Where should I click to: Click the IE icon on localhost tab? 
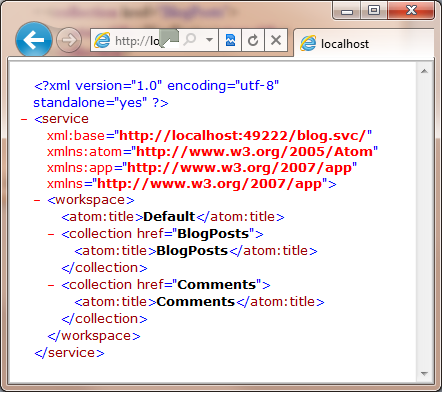[x=308, y=43]
